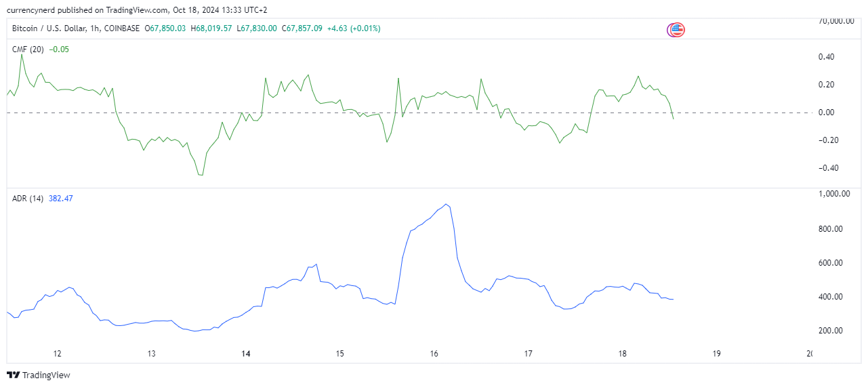Click the CMF value -0.05
The height and width of the screenshot is (387, 868).
pos(60,49)
